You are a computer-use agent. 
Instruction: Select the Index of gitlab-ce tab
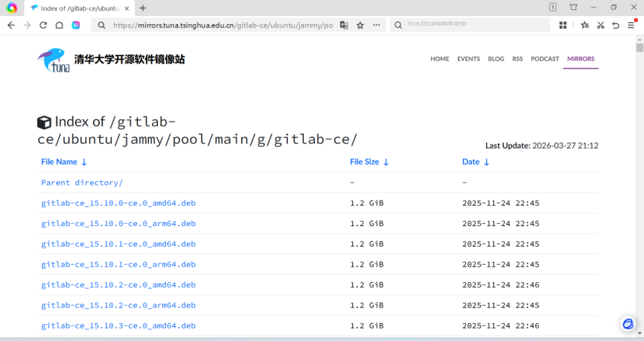click(x=80, y=8)
